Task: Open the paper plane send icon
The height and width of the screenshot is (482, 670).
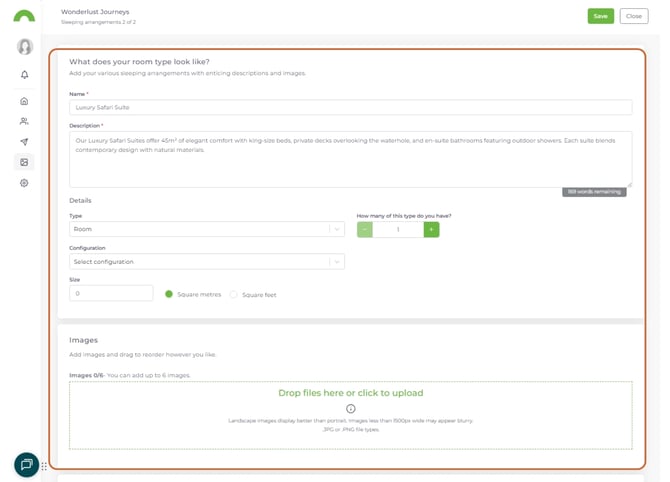Action: tap(25, 142)
